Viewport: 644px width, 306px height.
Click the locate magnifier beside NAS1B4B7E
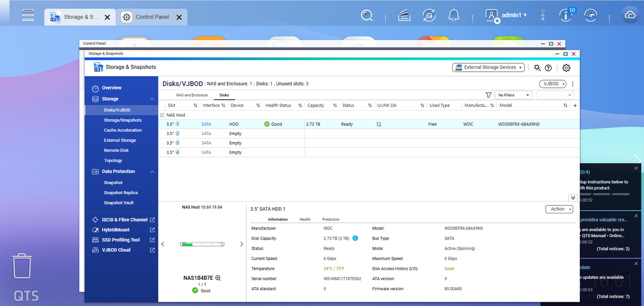218,278
